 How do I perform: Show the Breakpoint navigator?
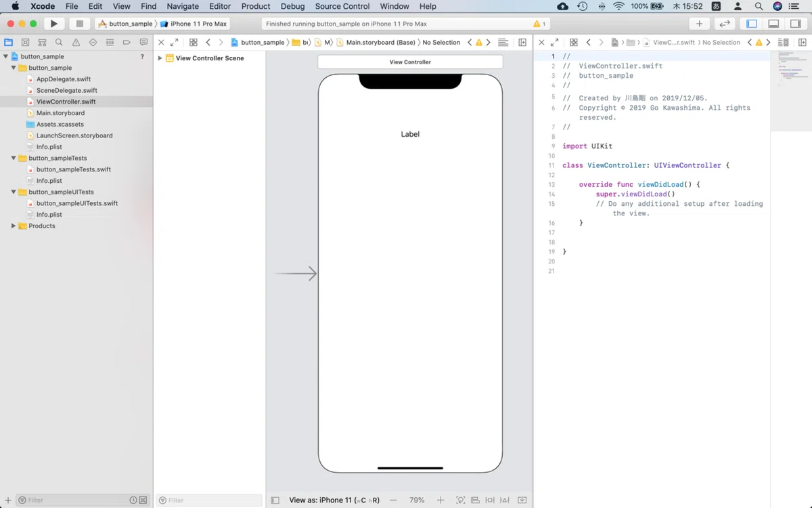click(x=127, y=42)
